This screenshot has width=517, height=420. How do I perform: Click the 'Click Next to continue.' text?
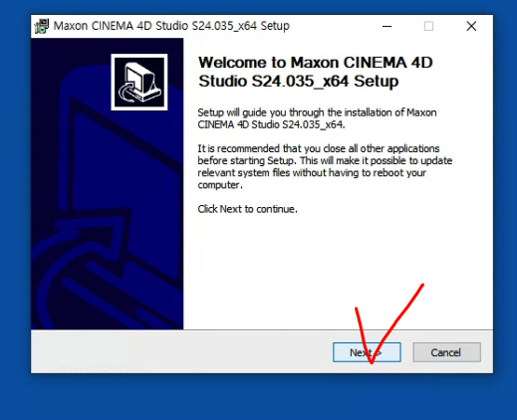tap(247, 209)
